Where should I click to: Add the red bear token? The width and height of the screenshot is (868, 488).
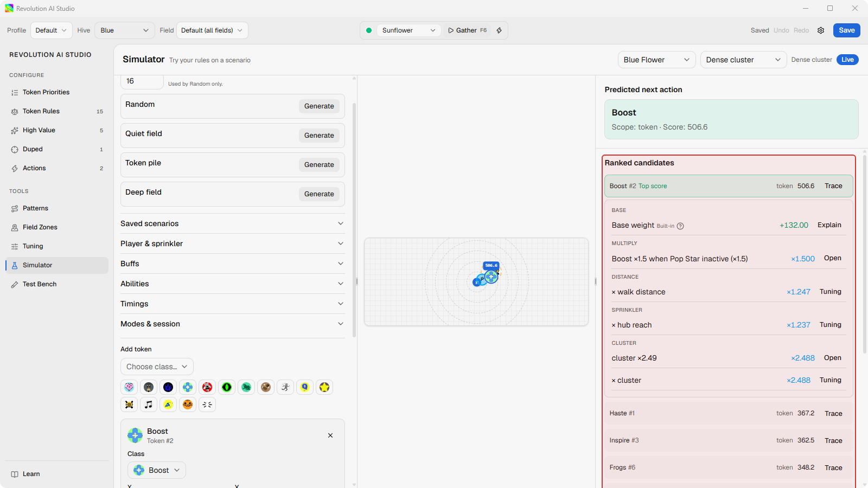(x=207, y=387)
